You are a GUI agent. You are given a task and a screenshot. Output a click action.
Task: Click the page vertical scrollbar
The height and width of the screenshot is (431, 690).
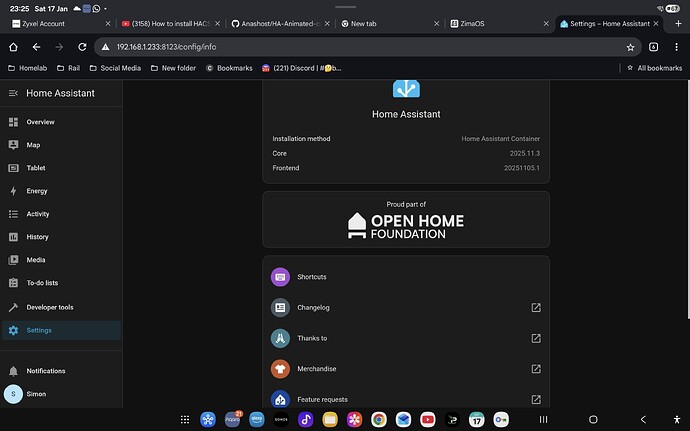coord(688,199)
